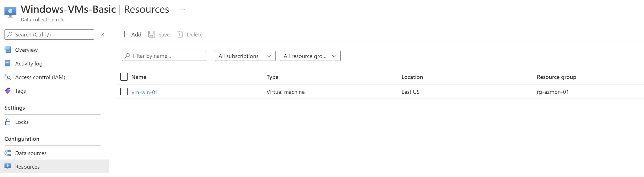This screenshot has height=177, width=644.
Task: Click the Virtual machine type cell
Action: pos(286,92)
